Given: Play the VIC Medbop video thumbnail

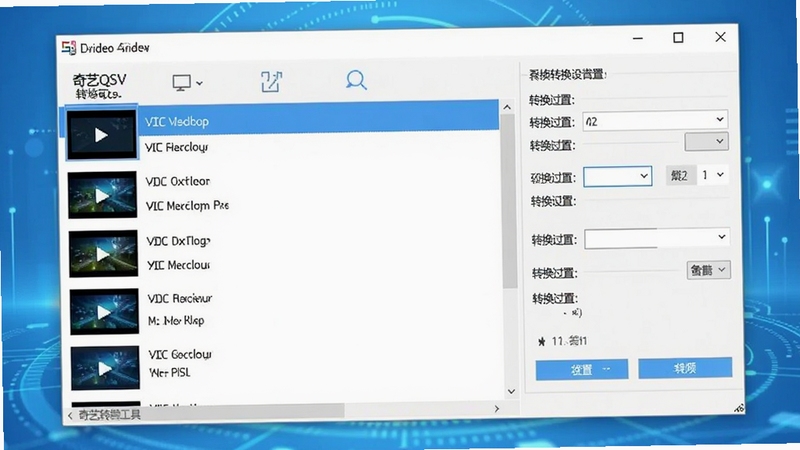Looking at the screenshot, I should [x=102, y=135].
